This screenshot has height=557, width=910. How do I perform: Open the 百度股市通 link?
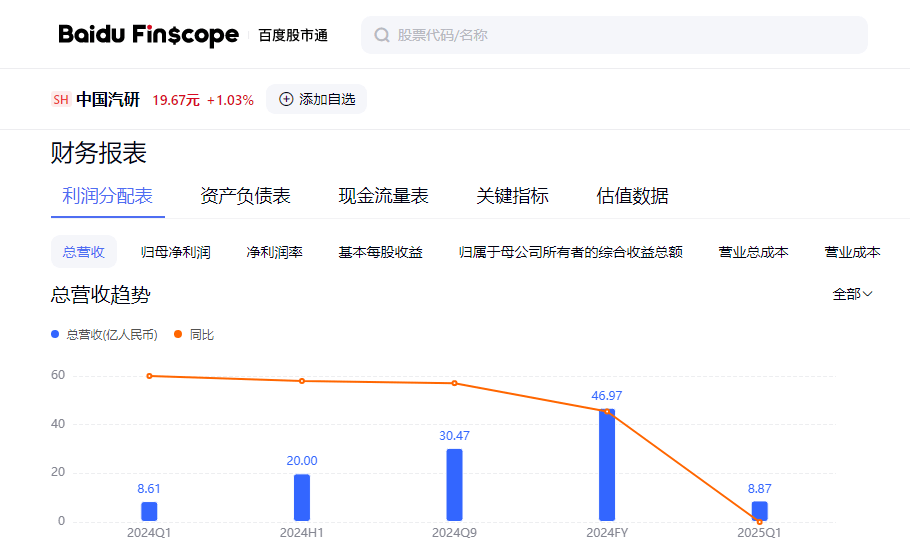pos(293,35)
